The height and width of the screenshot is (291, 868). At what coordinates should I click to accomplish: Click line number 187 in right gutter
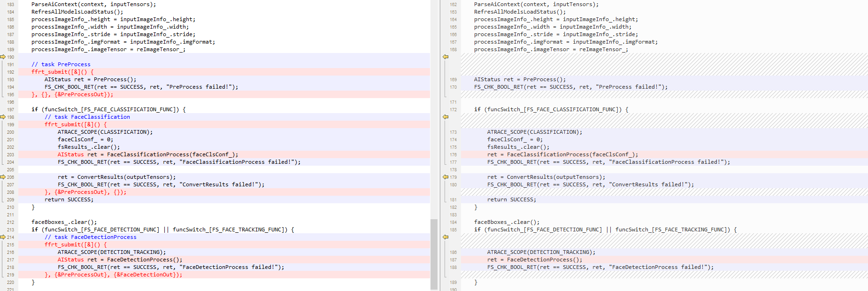(x=453, y=260)
